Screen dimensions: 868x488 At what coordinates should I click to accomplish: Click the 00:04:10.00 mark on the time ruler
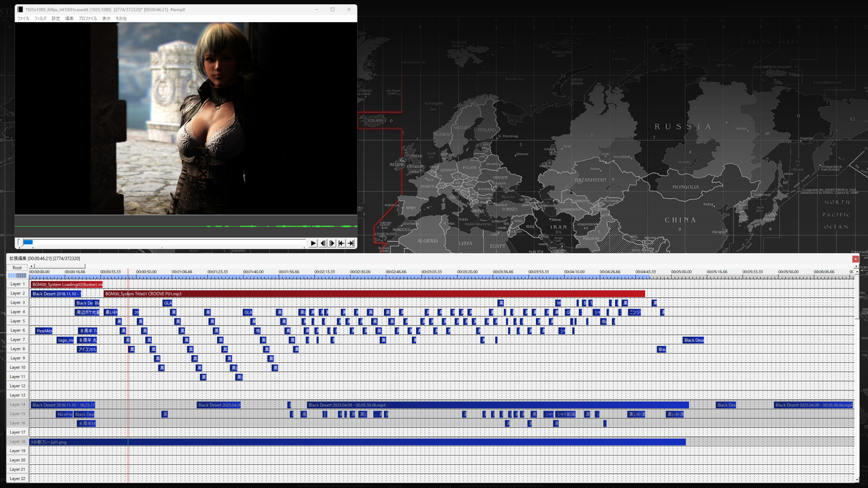click(x=574, y=272)
